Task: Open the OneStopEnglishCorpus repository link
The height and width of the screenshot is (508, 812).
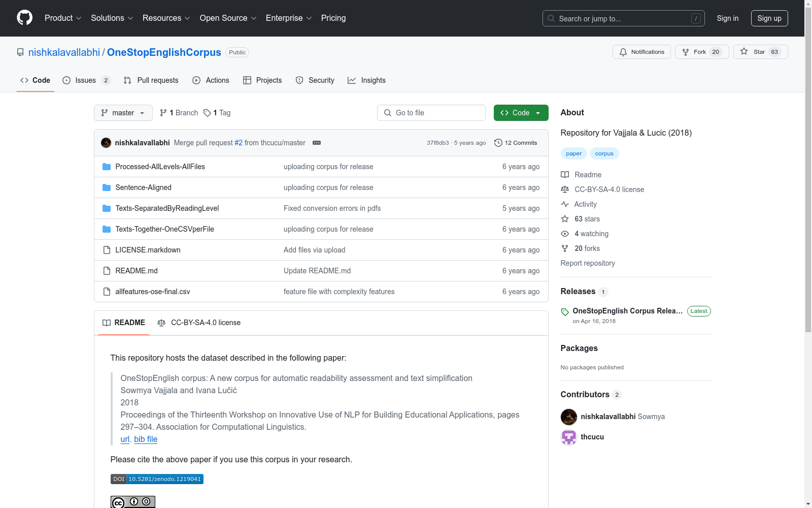Action: [164, 52]
